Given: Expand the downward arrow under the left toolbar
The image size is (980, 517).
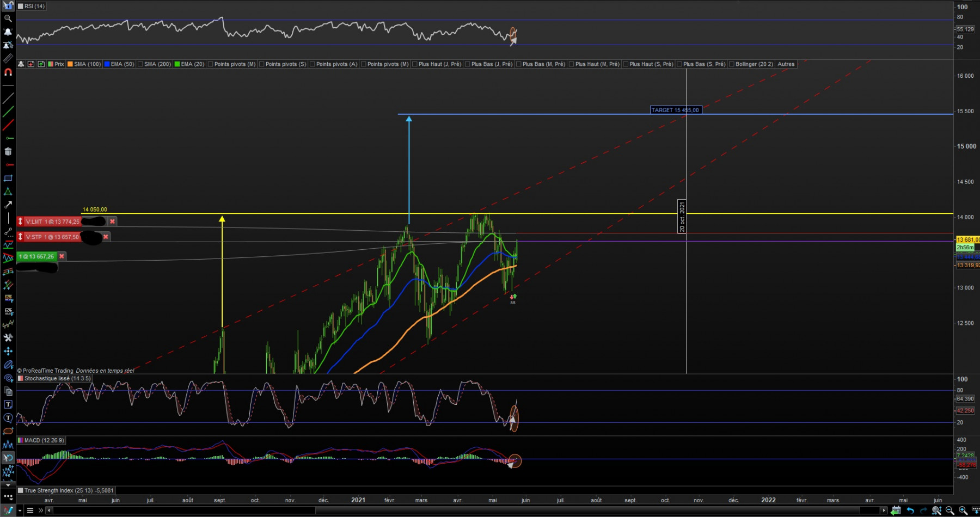Looking at the screenshot, I should point(8,485).
